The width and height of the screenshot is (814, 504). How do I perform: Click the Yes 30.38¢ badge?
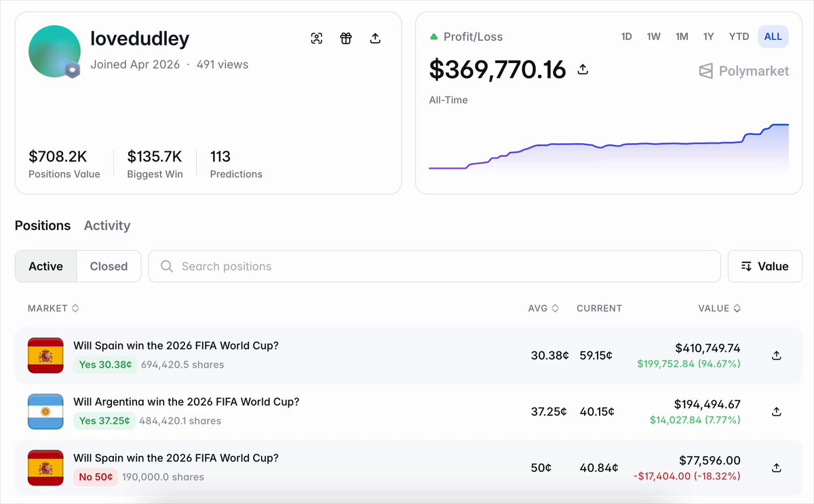(x=105, y=364)
